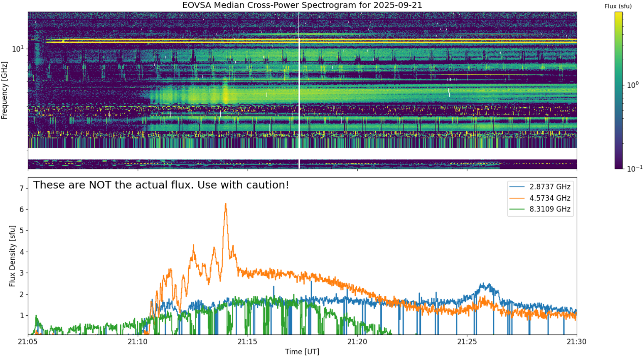Viewport: 644px width, 356px height.
Task: Click the green legend line sample
Action: 517,209
